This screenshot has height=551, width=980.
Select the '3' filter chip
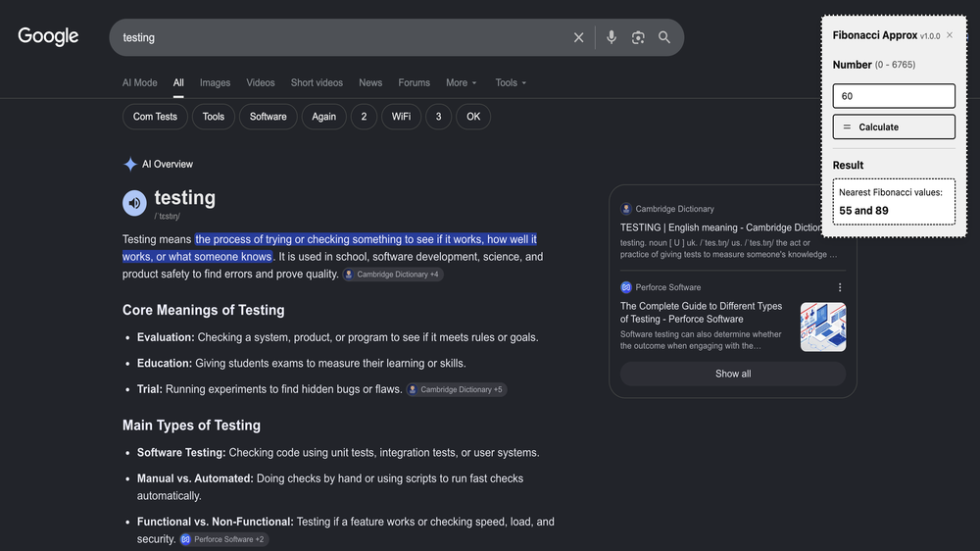(x=439, y=117)
